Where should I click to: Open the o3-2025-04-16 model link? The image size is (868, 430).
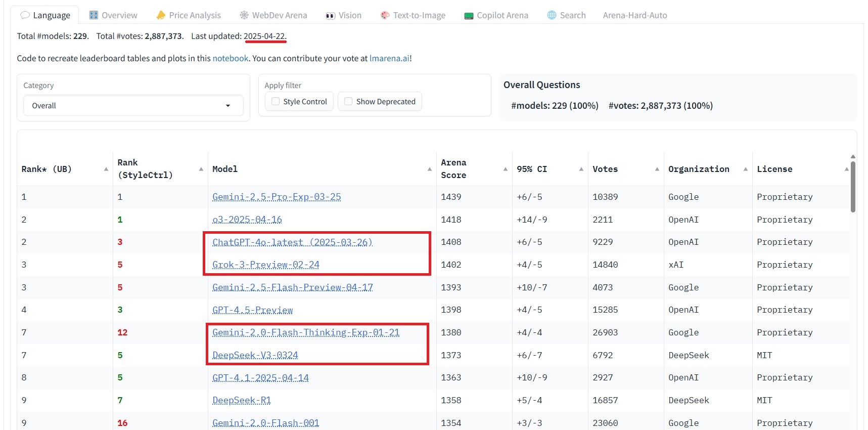pyautogui.click(x=247, y=220)
